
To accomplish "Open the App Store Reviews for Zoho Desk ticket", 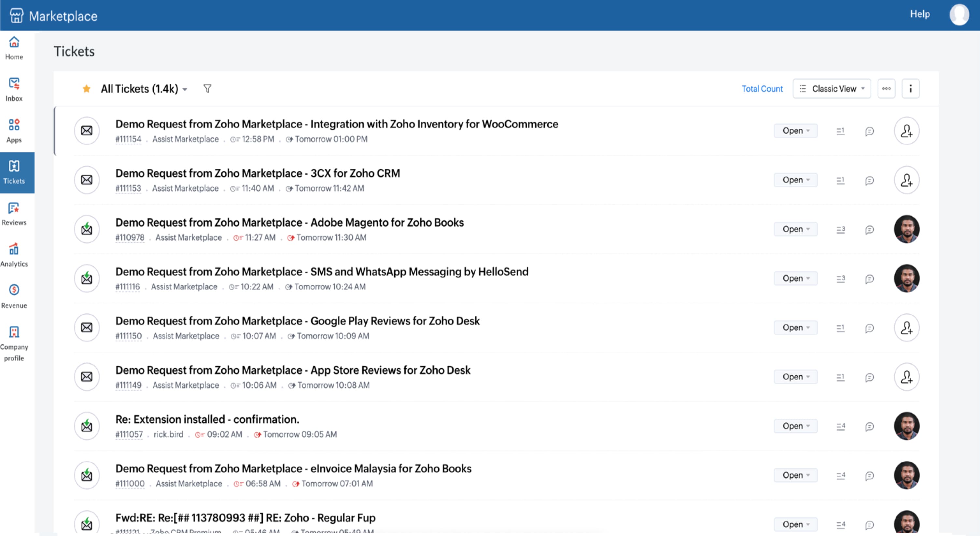I will [293, 370].
